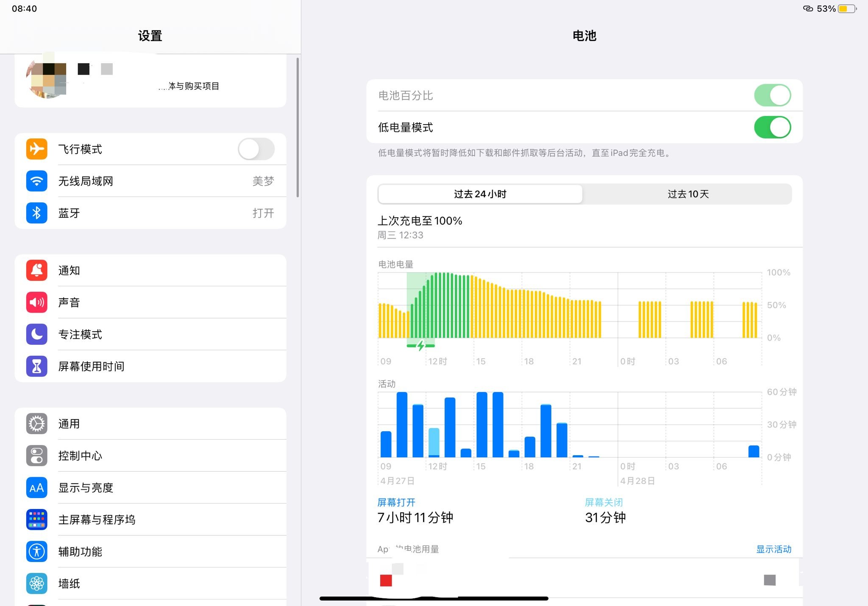Select the tallest activity bar near 15
This screenshot has width=868, height=606.
(x=482, y=425)
